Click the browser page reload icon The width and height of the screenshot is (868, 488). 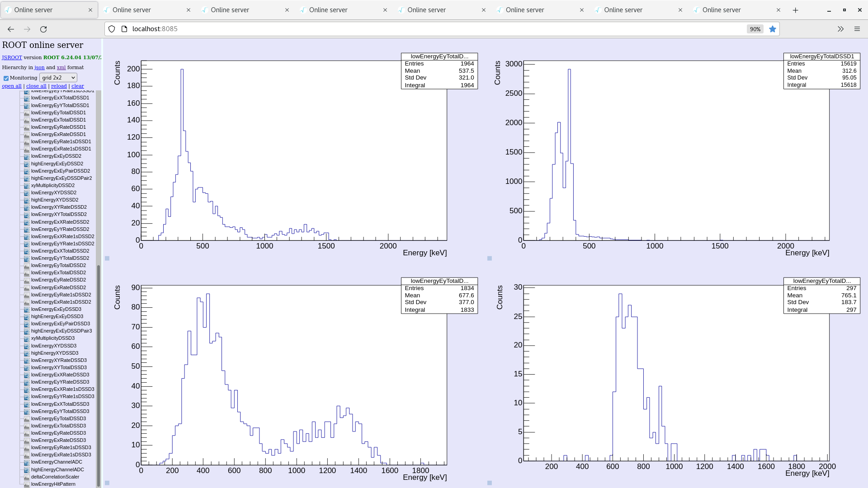click(x=44, y=29)
